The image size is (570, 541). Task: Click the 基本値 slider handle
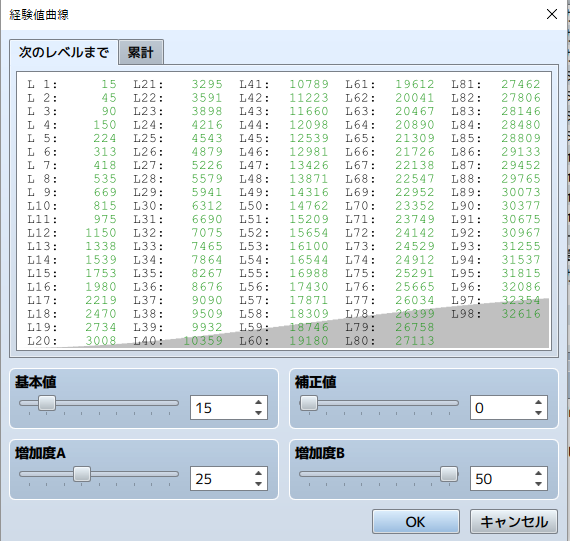(47, 403)
